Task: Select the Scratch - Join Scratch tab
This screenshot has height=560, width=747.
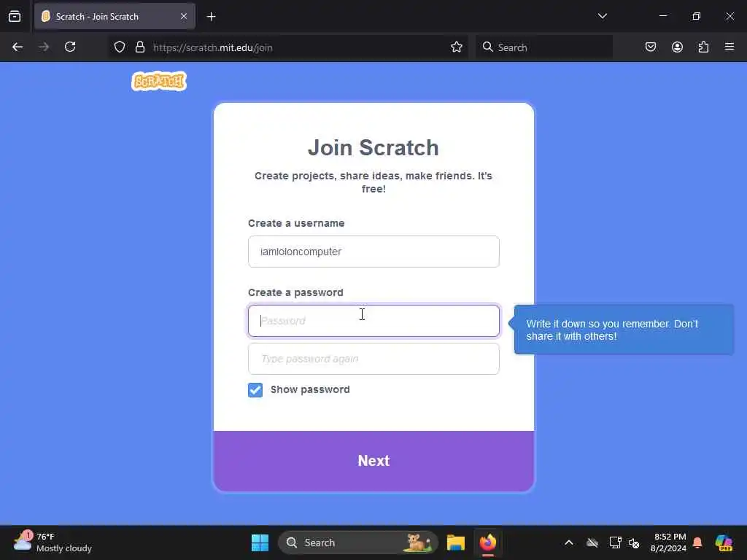Action: click(115, 16)
